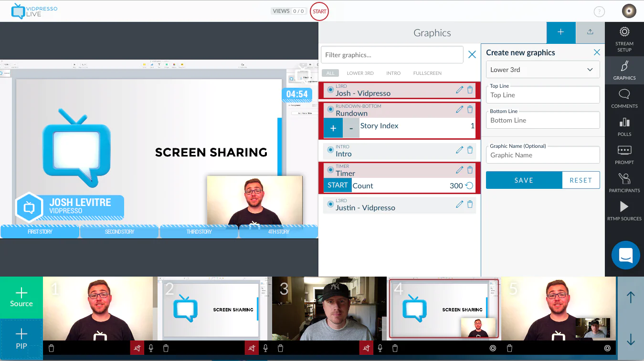Open settings gear for source 4
This screenshot has height=361, width=644.
493,348
